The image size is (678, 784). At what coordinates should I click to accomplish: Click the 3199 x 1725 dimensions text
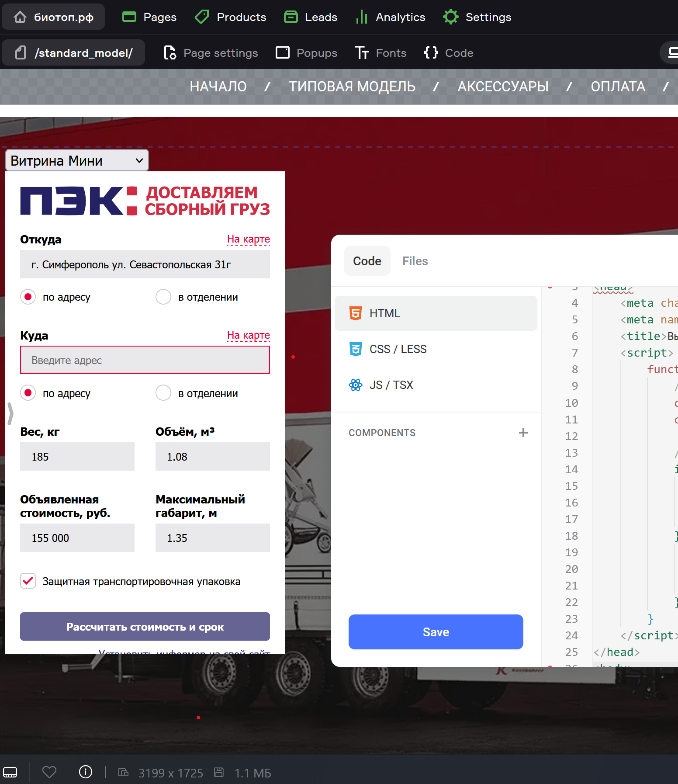click(x=171, y=773)
